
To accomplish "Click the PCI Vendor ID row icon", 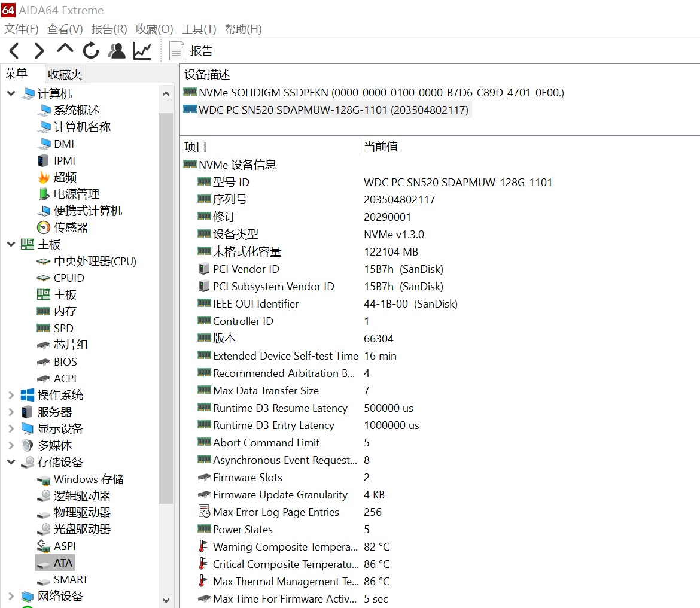I will coord(204,269).
